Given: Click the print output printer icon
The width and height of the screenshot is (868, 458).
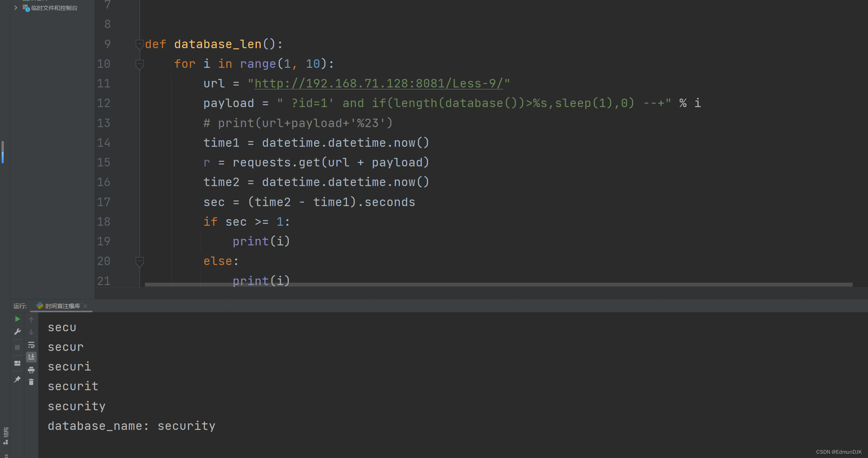Looking at the screenshot, I should (31, 370).
